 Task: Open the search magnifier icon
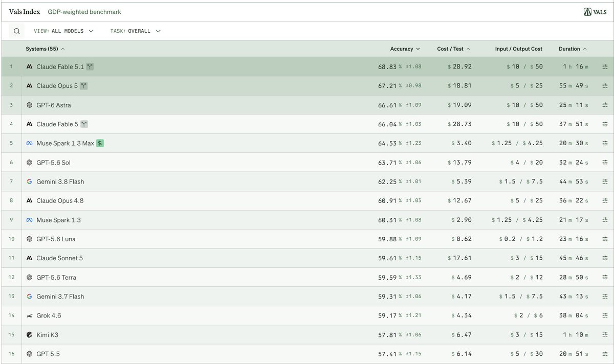tap(16, 31)
